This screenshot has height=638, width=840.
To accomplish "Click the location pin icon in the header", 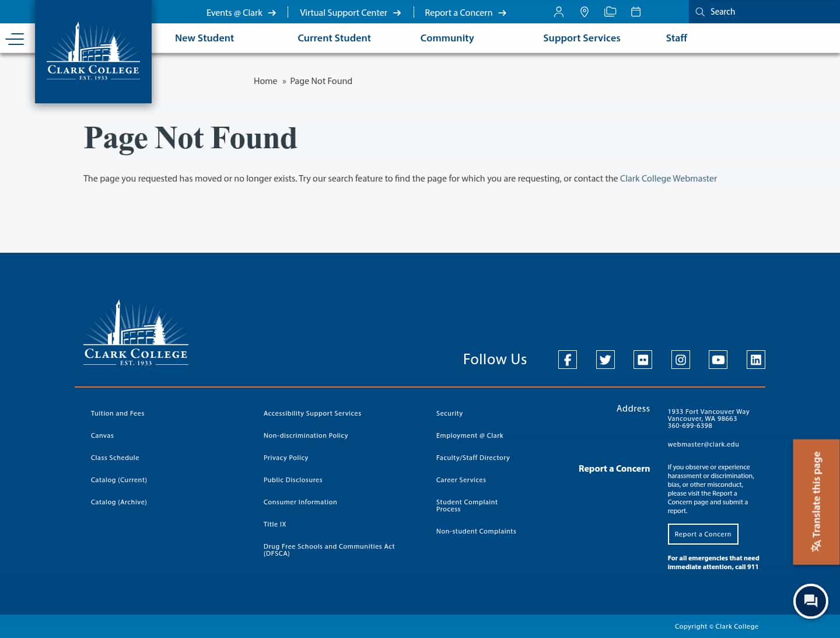I will click(x=584, y=12).
